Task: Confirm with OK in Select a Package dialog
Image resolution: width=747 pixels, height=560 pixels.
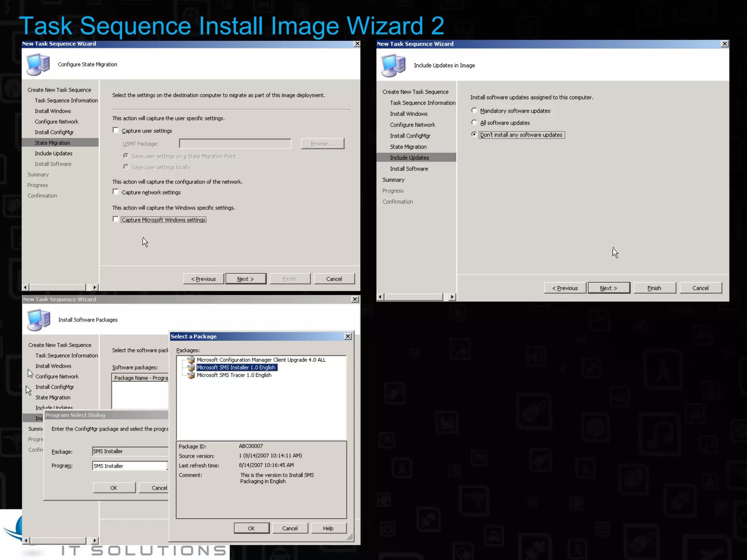Action: click(x=252, y=528)
